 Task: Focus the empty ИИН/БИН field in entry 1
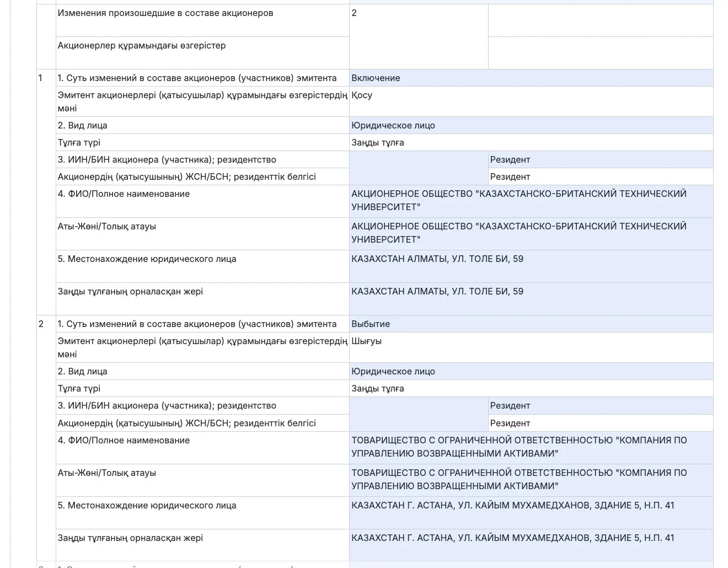click(x=418, y=168)
